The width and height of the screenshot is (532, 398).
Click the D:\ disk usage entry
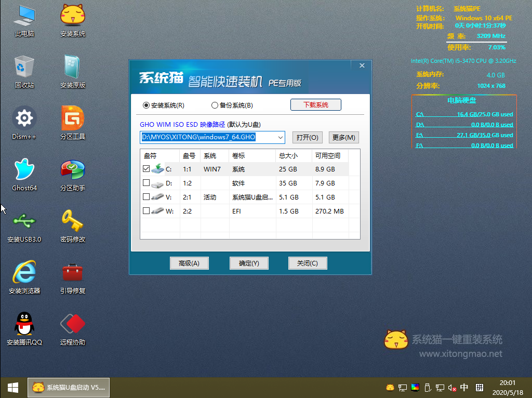tap(464, 125)
